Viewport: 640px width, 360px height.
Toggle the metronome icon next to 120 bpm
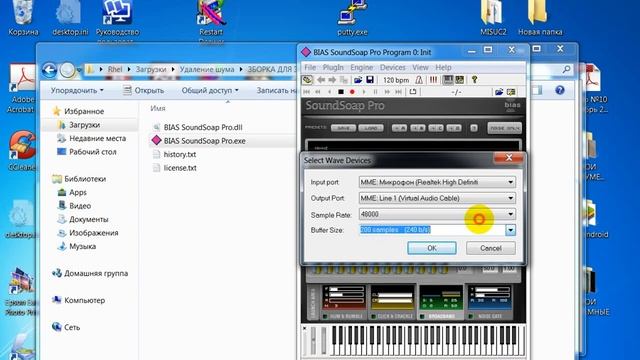click(419, 80)
